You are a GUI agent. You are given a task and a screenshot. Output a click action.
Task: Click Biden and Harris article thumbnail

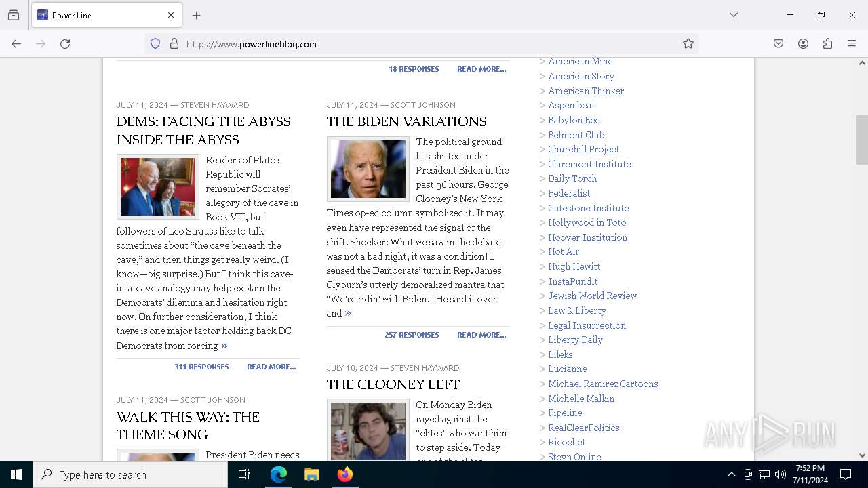coord(158,186)
